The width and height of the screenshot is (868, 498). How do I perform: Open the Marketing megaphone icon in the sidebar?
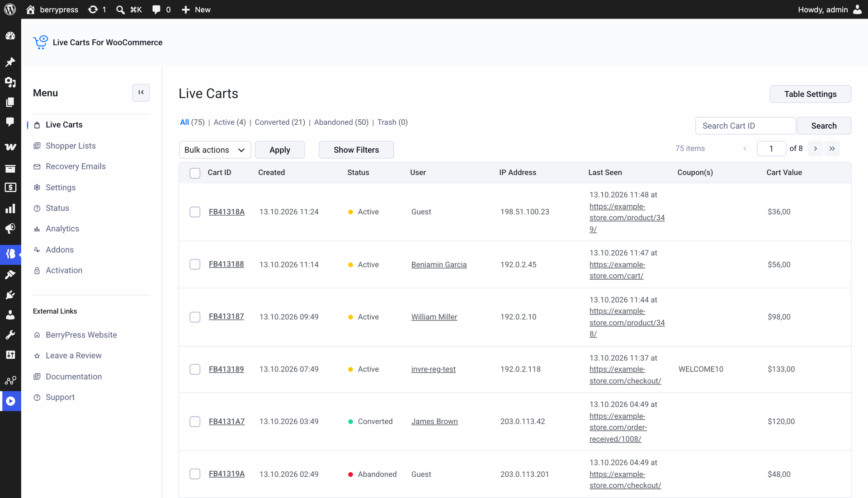click(x=10, y=228)
